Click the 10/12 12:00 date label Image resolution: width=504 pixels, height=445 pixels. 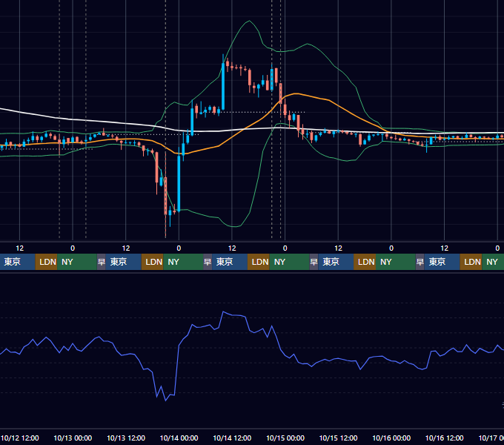[19, 438]
